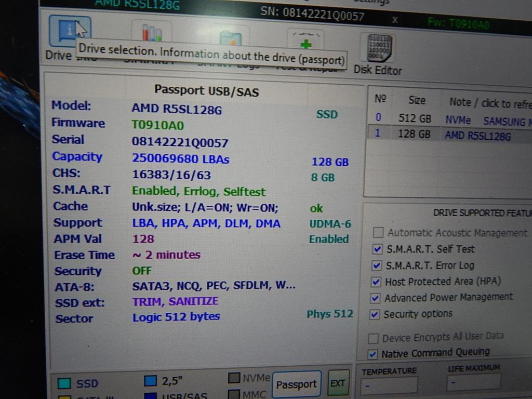The image size is (532, 399).
Task: Click the Note / click to refresh header
Action: point(490,103)
